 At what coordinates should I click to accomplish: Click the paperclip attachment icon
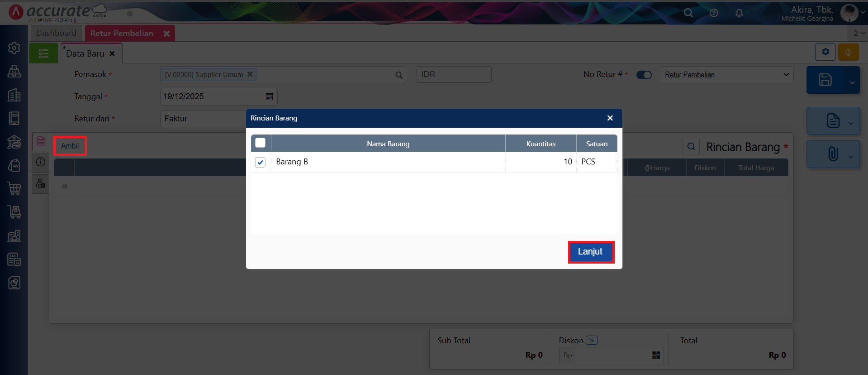click(x=833, y=154)
